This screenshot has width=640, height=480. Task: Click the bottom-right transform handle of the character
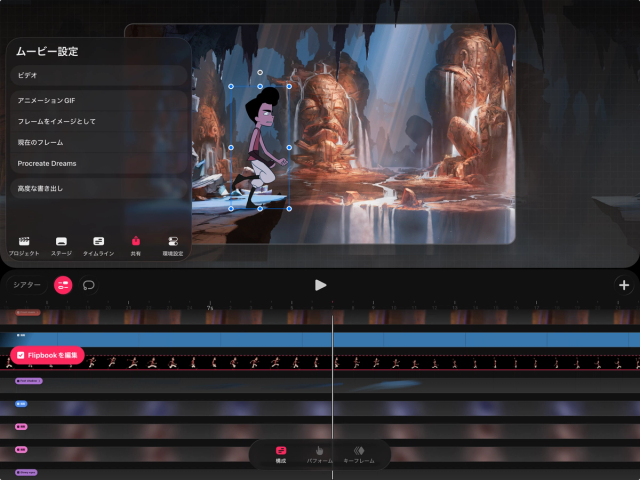click(x=289, y=209)
